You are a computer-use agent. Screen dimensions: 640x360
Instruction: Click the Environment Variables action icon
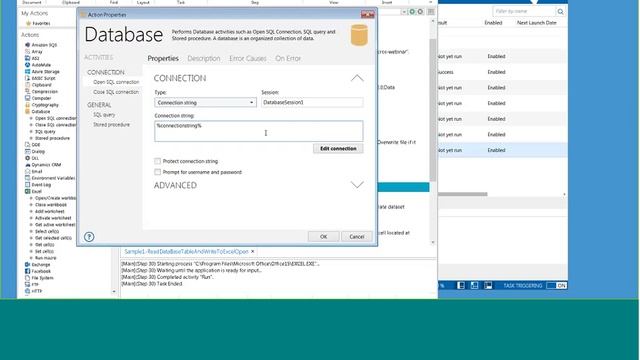coord(27,178)
